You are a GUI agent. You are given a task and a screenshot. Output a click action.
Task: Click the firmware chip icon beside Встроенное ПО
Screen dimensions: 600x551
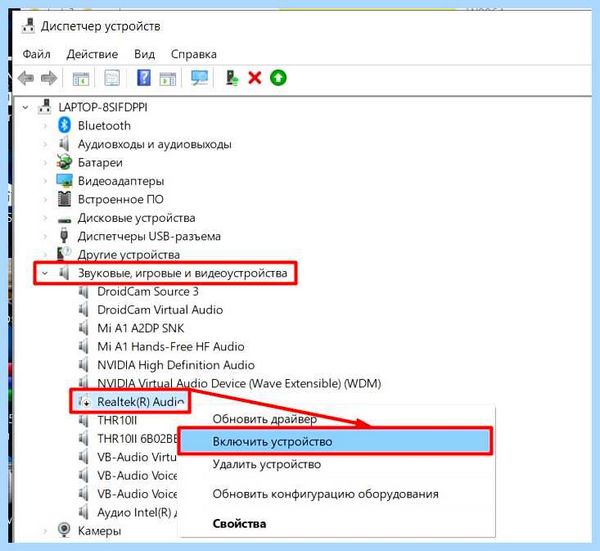coord(64,199)
